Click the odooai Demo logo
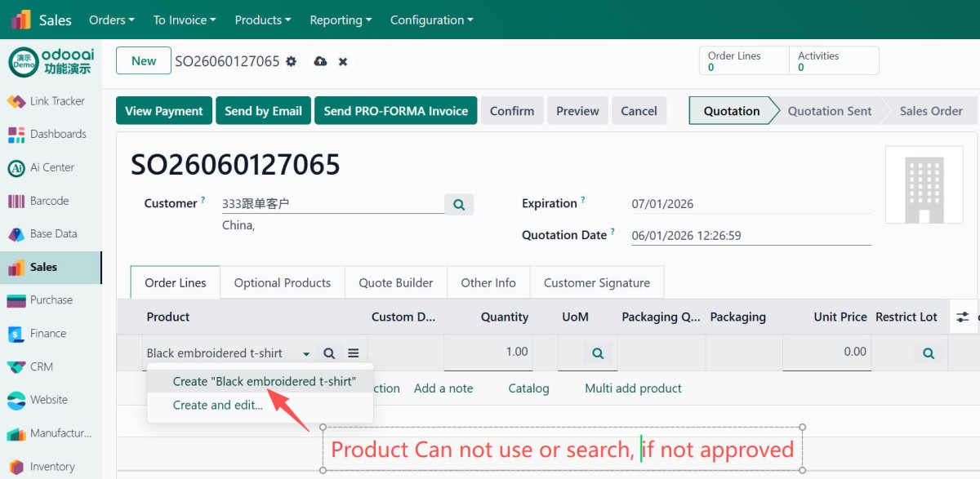This screenshot has height=479, width=980. point(51,62)
